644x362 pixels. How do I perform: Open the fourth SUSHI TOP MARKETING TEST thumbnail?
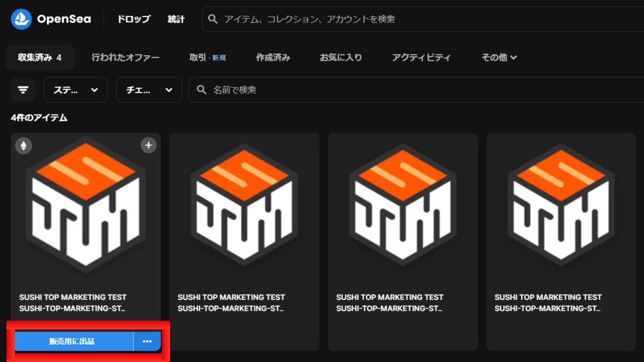point(561,204)
